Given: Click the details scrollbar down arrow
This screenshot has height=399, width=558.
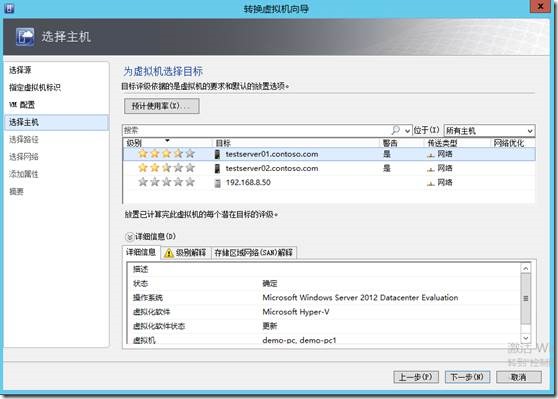Looking at the screenshot, I should 526,338.
